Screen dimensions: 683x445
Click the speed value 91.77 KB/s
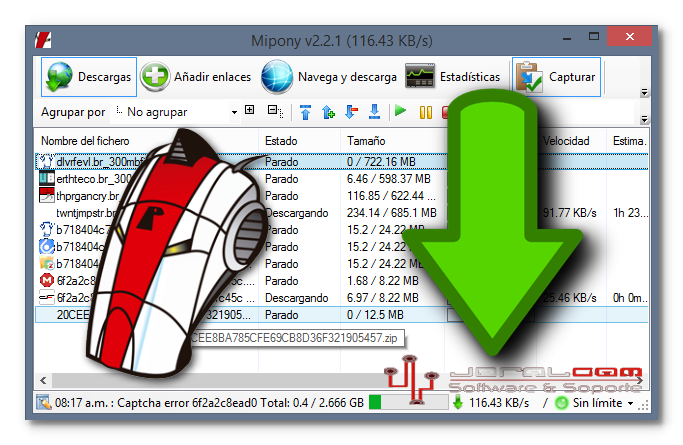coord(569,213)
